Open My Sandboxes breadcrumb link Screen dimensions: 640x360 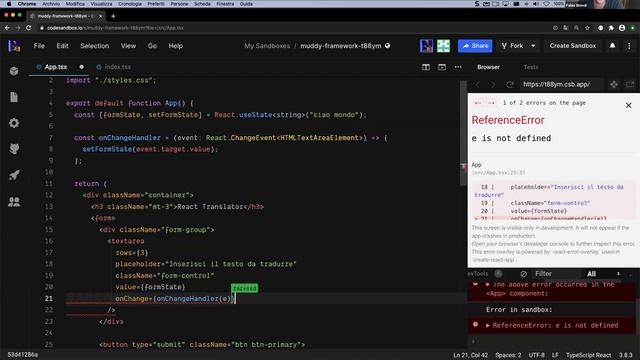point(267,46)
